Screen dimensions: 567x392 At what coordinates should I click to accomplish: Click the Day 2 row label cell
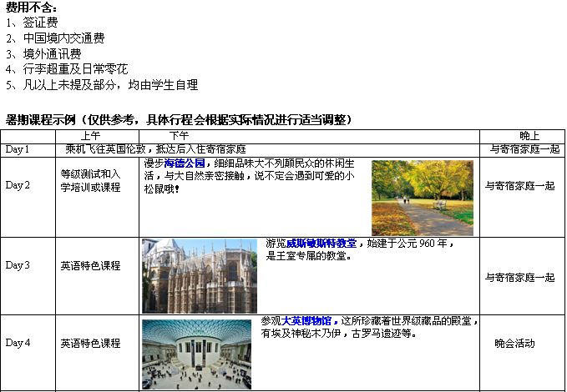[x=18, y=184]
